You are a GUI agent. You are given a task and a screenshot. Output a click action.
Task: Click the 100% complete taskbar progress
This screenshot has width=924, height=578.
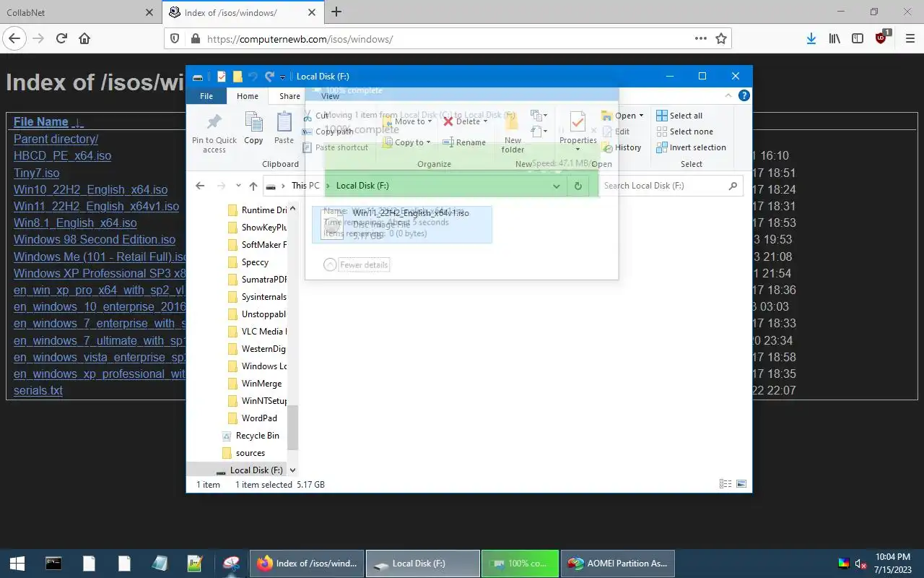click(520, 564)
